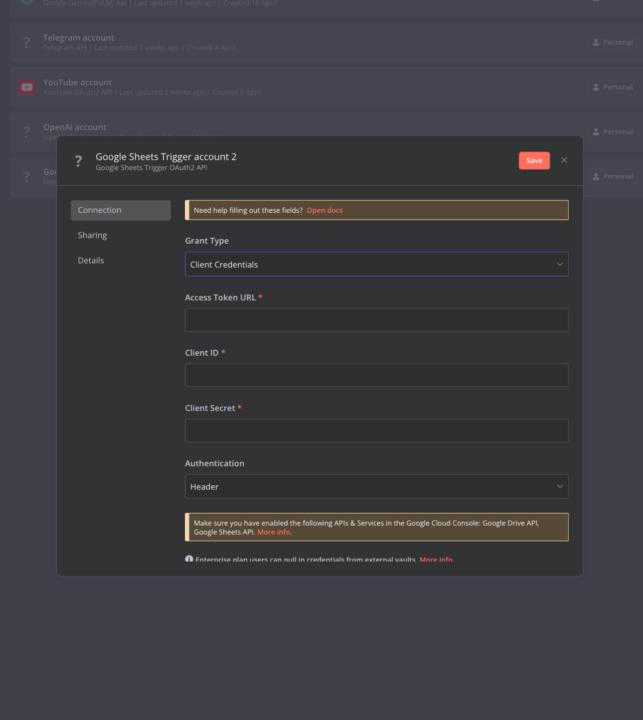Click the YouTube icon in background list

27,87
